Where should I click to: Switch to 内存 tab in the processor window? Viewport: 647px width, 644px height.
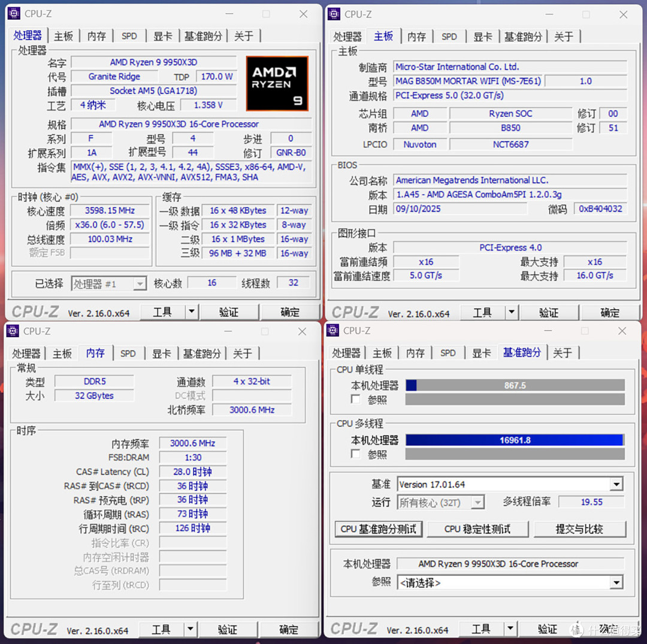tap(96, 37)
